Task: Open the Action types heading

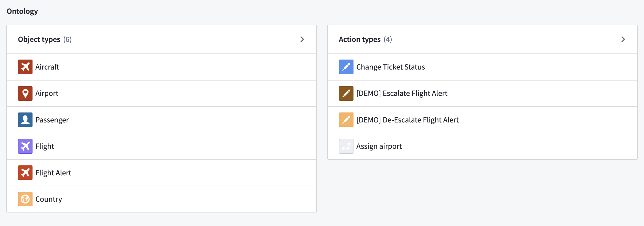Action: click(x=360, y=39)
